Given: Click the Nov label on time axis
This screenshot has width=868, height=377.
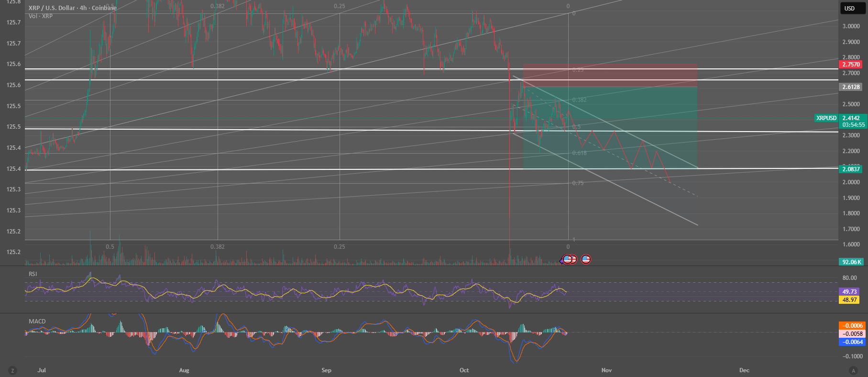Looking at the screenshot, I should (x=606, y=370).
